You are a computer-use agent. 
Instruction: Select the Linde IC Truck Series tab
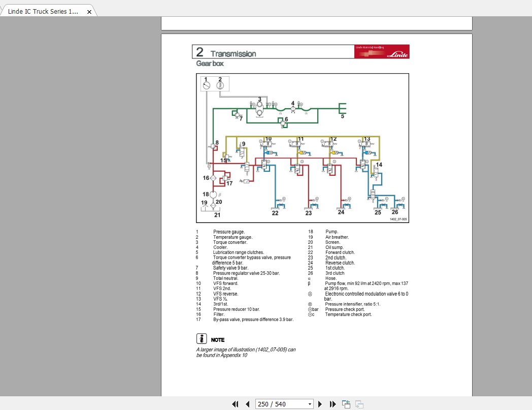[43, 11]
